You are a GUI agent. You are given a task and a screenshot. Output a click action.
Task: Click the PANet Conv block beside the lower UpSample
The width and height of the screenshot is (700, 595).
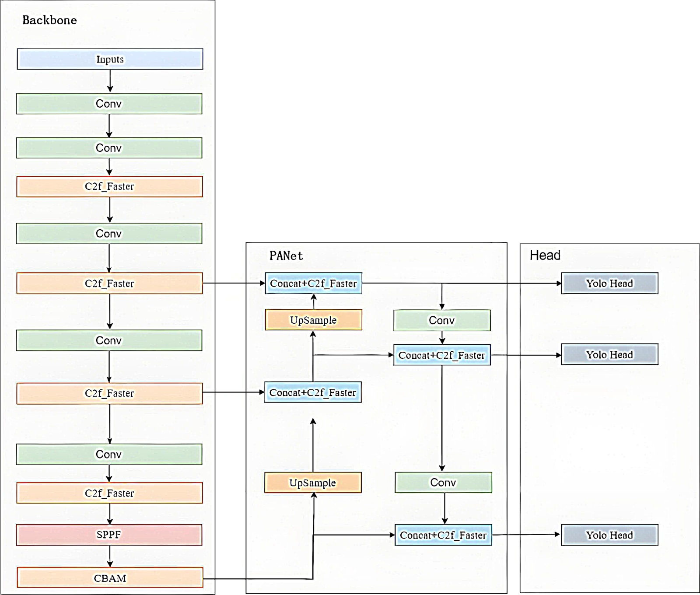(x=443, y=482)
